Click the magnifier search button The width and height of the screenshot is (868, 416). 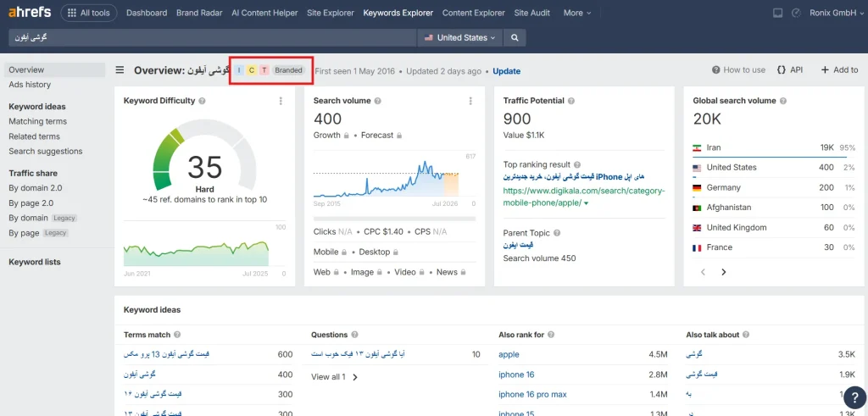point(515,37)
